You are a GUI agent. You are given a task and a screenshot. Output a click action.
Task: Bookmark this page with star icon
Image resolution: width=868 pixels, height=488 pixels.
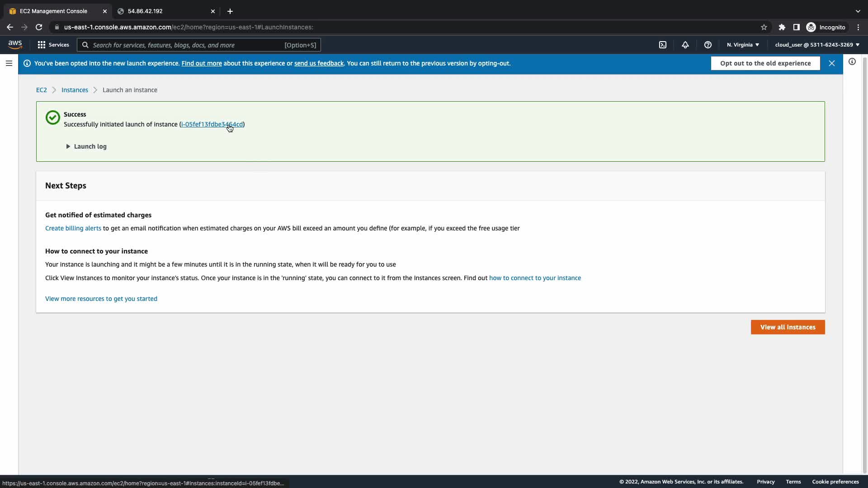pyautogui.click(x=764, y=27)
